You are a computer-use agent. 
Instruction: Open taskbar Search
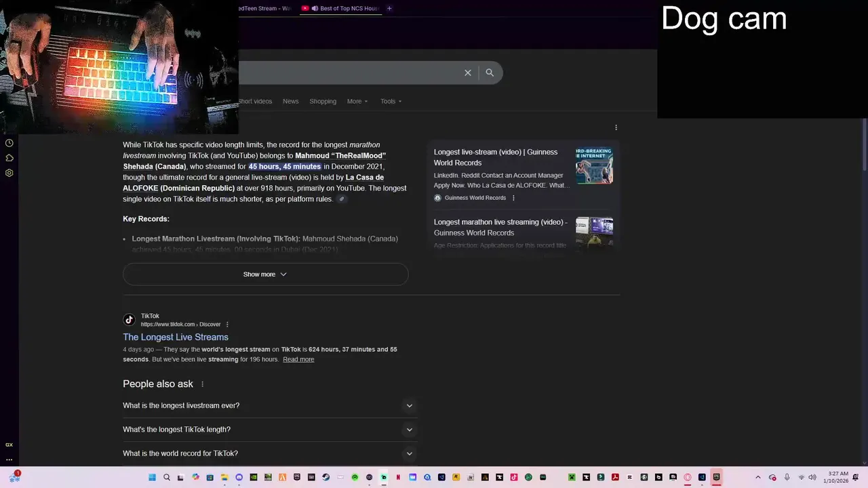(x=167, y=477)
